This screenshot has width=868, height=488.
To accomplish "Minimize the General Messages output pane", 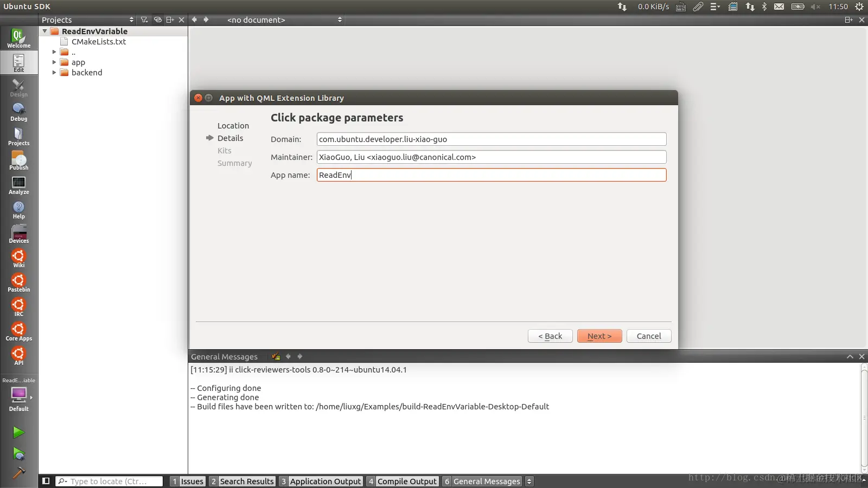I will point(850,356).
